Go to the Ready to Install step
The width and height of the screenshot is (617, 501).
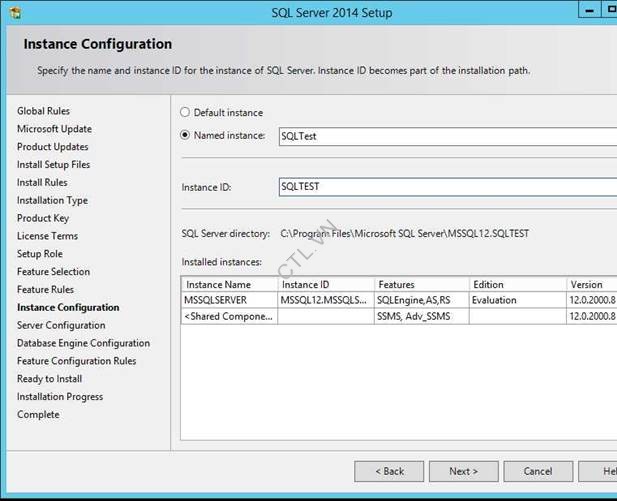(50, 379)
